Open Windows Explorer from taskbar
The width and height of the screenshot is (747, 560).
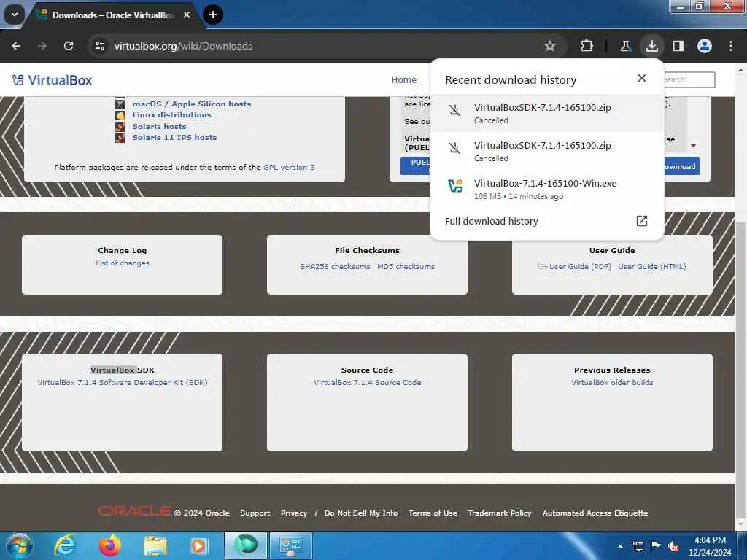(155, 545)
